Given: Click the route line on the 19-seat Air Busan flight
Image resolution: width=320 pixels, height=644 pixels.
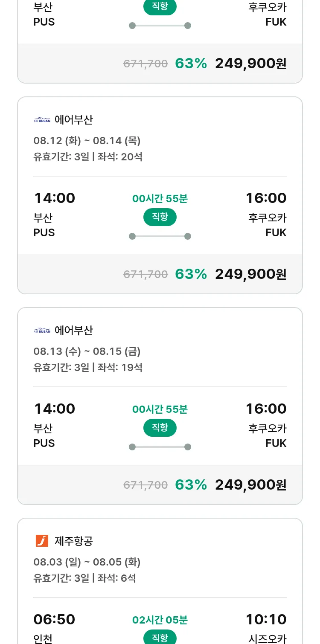Looking at the screenshot, I should 160,447.
